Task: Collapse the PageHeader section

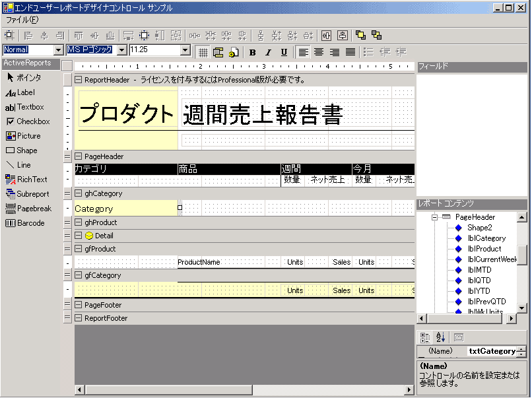Action: click(x=78, y=156)
